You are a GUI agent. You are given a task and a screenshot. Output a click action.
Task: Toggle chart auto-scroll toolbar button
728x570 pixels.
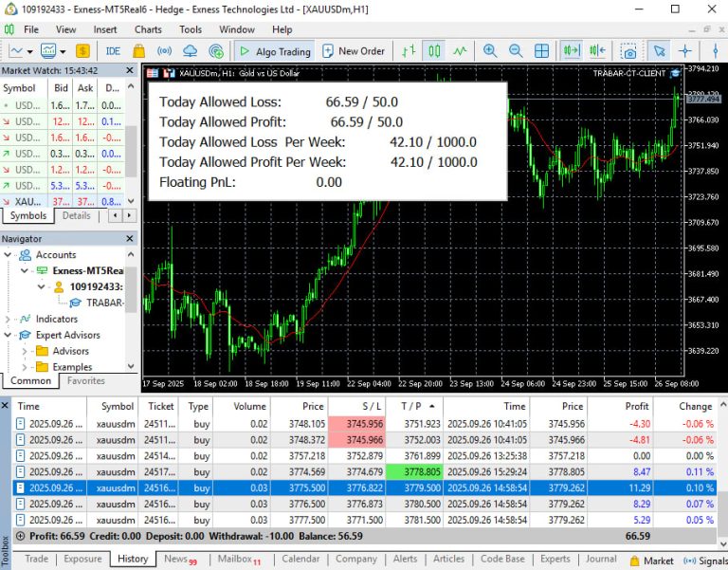[x=572, y=51]
